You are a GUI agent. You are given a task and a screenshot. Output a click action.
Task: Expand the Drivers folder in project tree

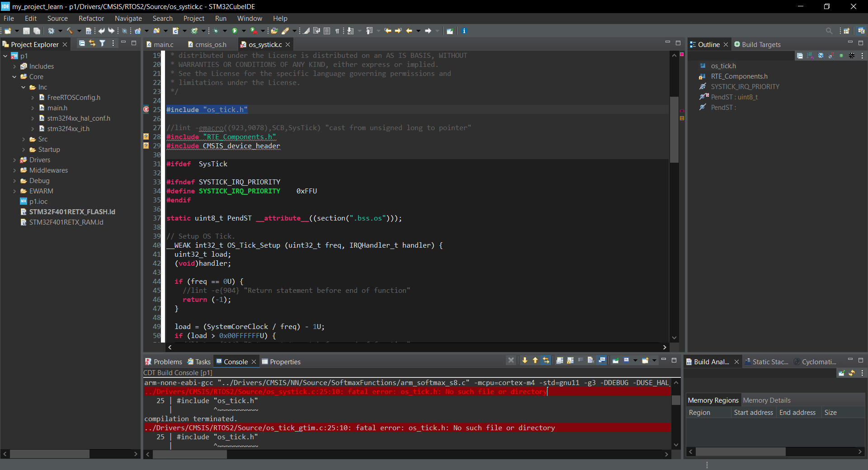tap(14, 160)
